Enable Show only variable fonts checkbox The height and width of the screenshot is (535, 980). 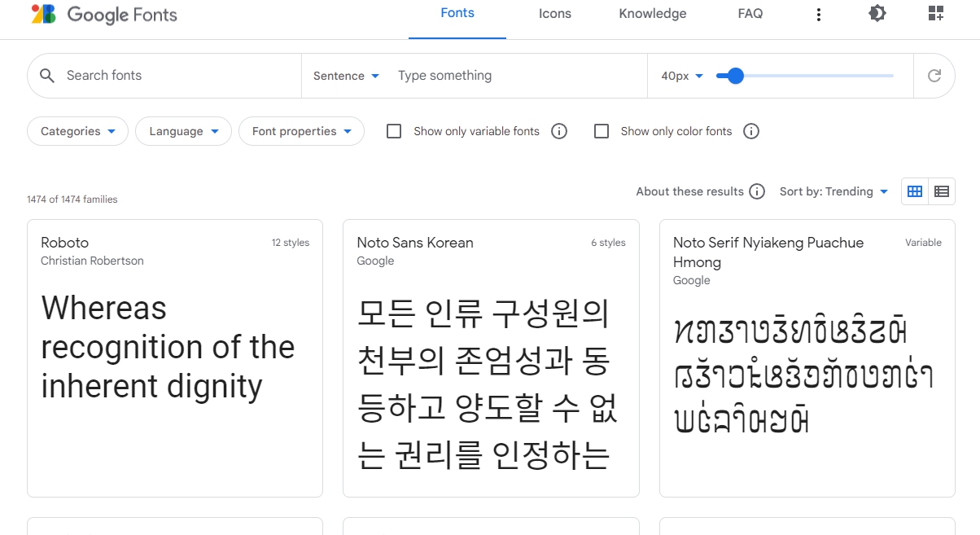tap(394, 131)
